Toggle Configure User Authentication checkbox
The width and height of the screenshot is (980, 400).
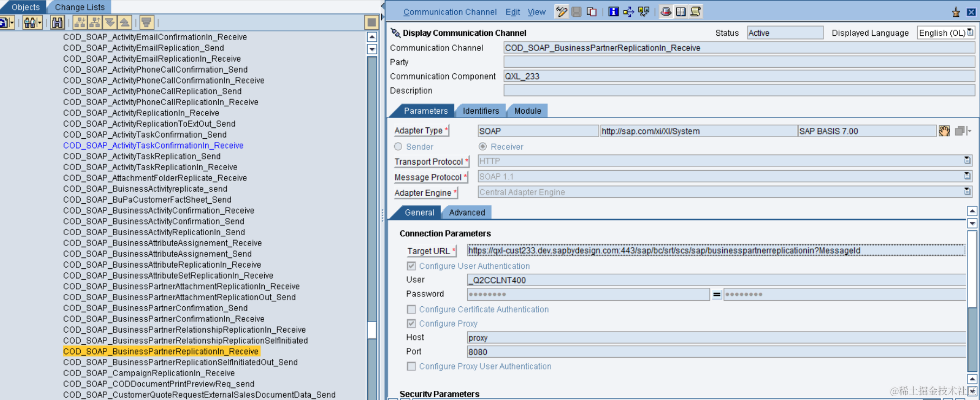point(411,266)
